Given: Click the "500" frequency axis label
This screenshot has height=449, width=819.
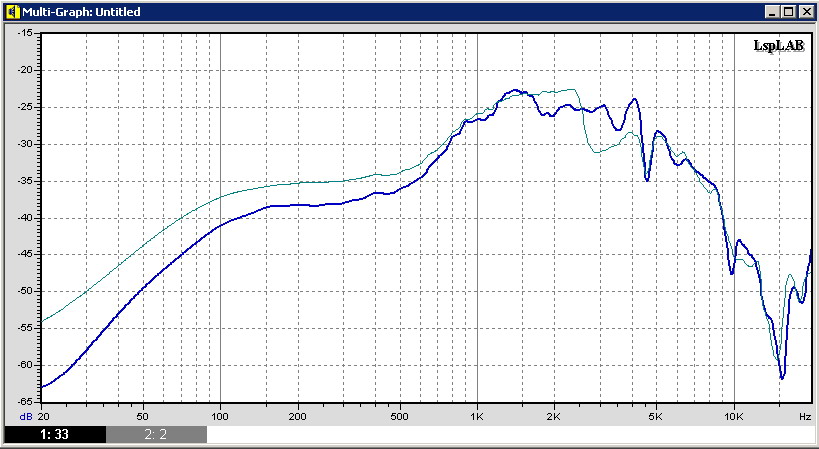Looking at the screenshot, I should pyautogui.click(x=400, y=416).
